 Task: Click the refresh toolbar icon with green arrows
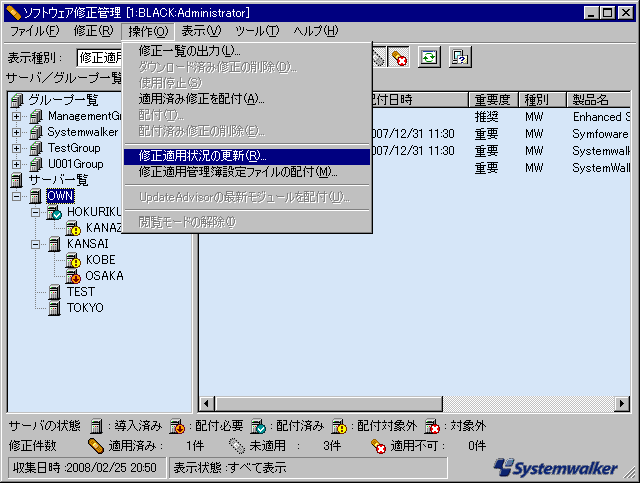tap(429, 57)
